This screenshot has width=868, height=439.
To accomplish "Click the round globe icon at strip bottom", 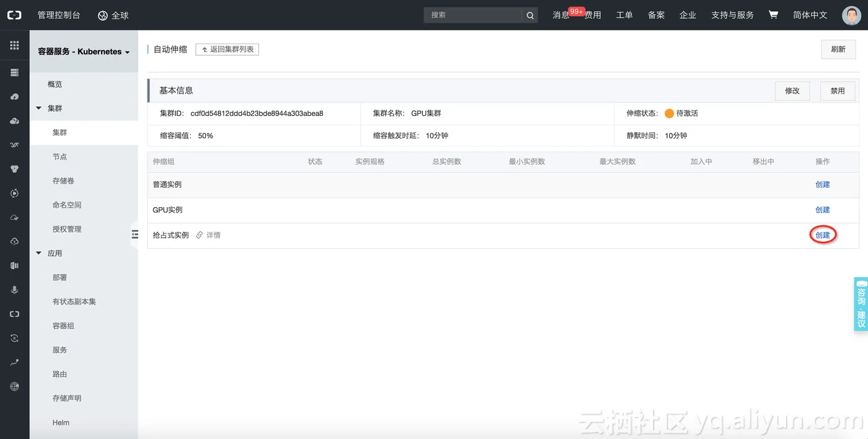I will pos(14,386).
